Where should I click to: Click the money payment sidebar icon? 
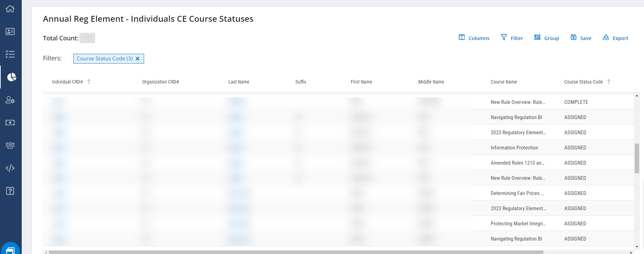[x=10, y=123]
